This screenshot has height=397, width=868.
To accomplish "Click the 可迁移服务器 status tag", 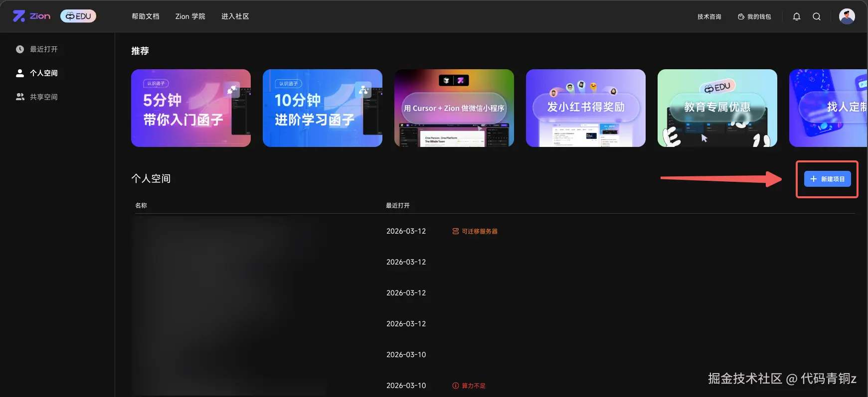I will 475,231.
